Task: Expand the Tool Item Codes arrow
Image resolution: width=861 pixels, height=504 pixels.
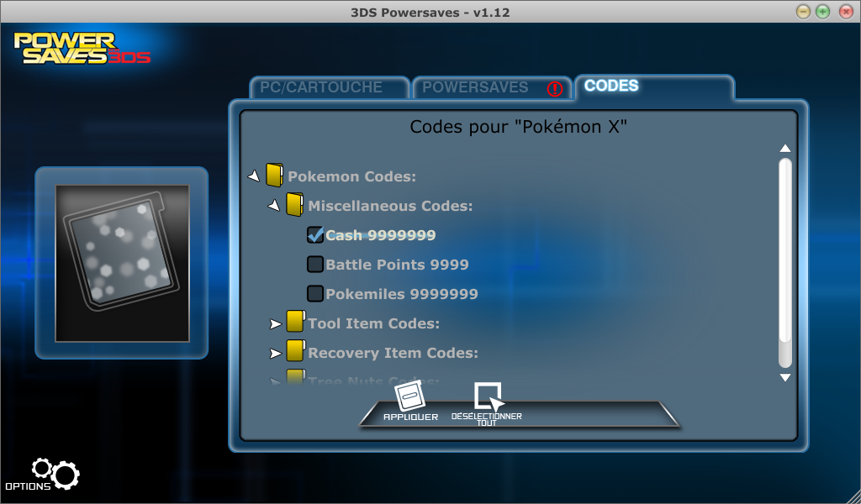Action: pos(276,324)
